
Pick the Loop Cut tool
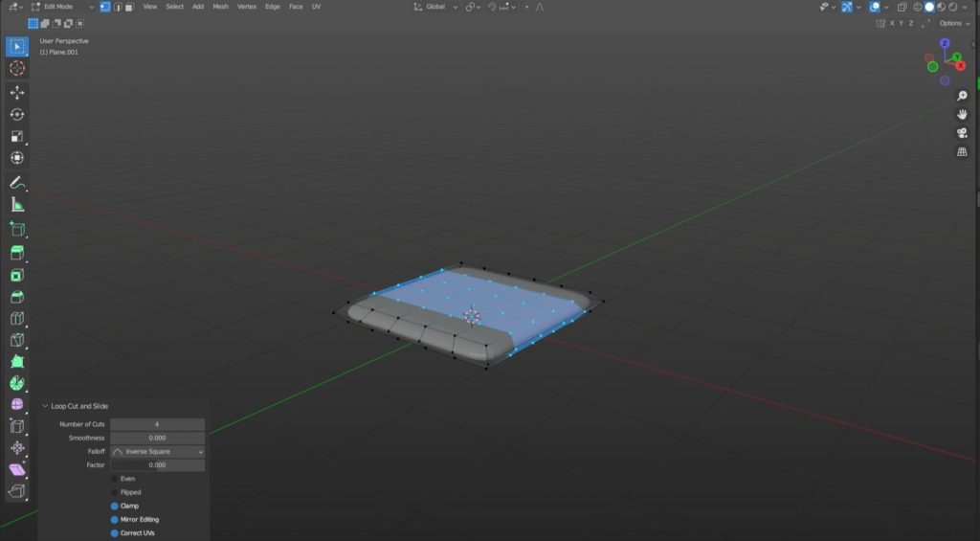tap(17, 319)
